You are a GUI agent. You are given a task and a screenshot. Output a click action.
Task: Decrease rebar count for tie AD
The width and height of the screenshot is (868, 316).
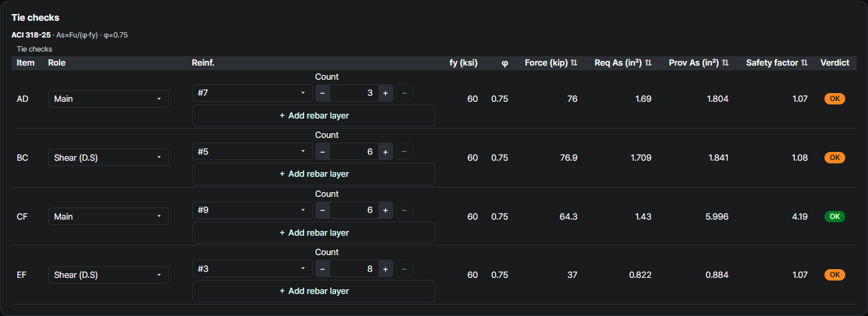pos(323,93)
